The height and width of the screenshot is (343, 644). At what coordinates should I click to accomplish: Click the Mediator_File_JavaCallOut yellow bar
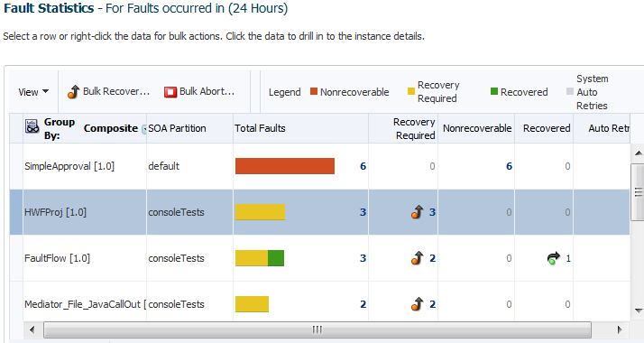point(252,304)
